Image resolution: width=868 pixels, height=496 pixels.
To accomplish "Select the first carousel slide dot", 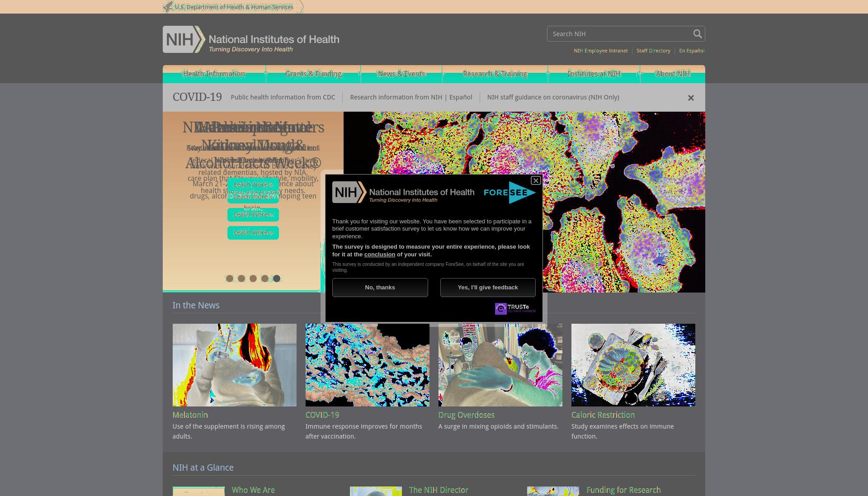I will [230, 279].
